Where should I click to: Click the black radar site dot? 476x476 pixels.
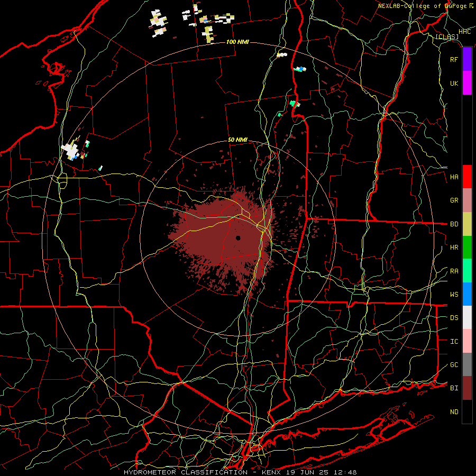239,237
